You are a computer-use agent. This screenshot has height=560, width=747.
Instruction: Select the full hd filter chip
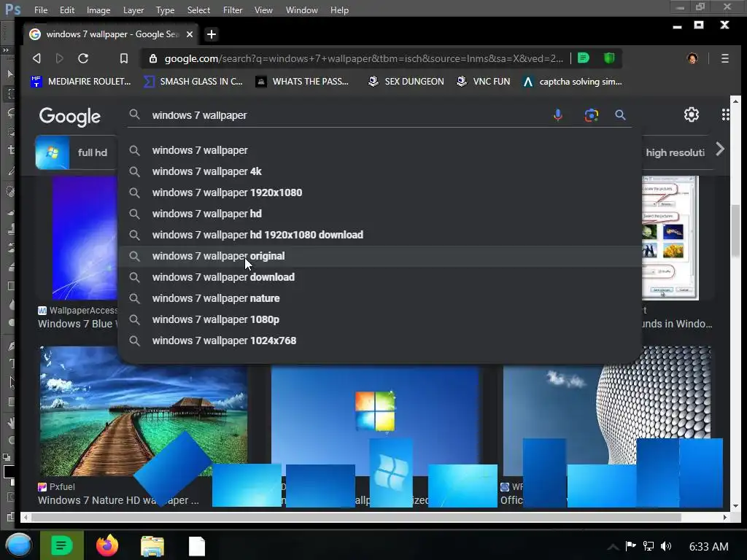[x=76, y=152]
